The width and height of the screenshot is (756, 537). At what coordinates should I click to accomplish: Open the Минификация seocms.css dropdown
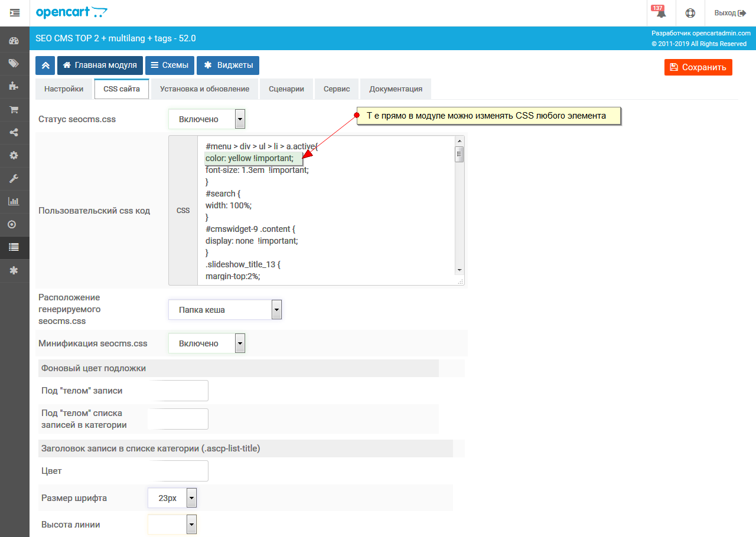(x=207, y=343)
